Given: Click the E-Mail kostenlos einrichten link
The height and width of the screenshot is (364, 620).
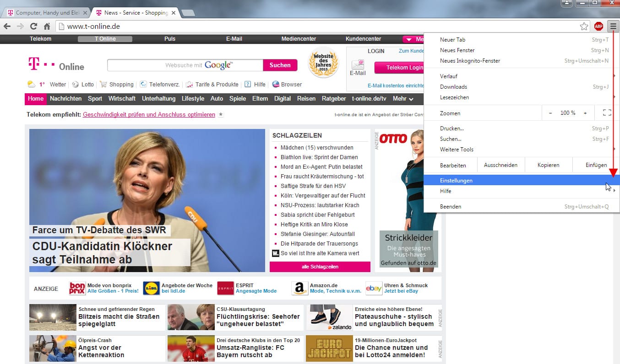Looking at the screenshot, I should coord(396,86).
